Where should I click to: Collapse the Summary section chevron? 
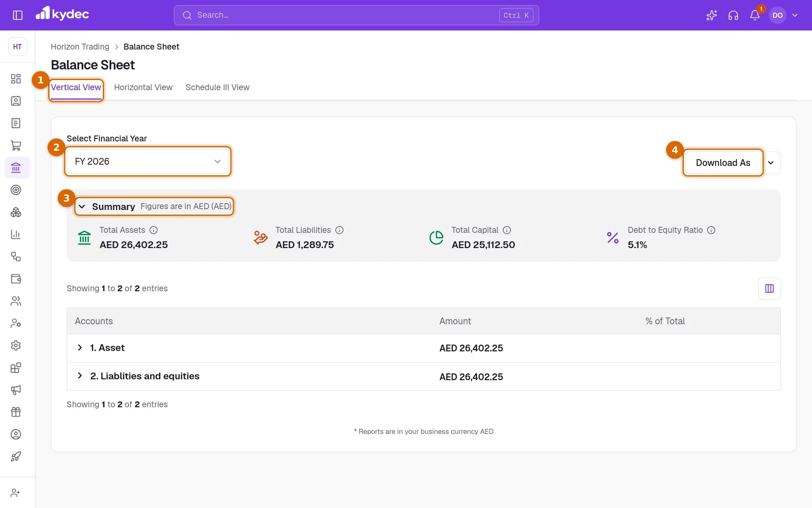pos(82,207)
